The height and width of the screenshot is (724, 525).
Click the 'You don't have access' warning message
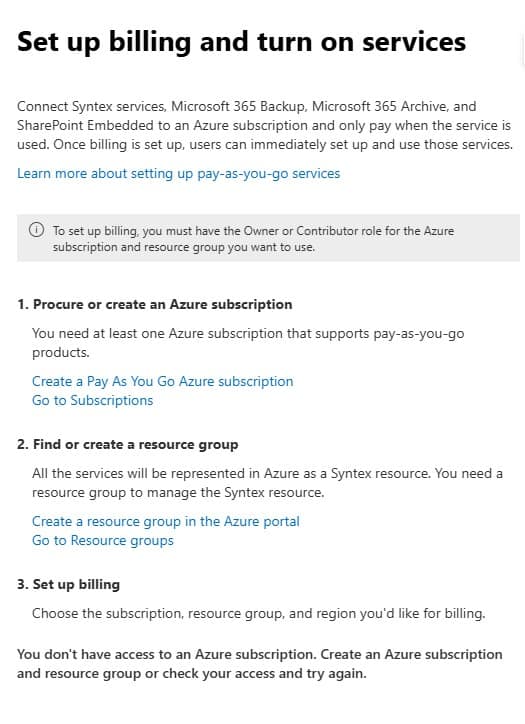259,664
